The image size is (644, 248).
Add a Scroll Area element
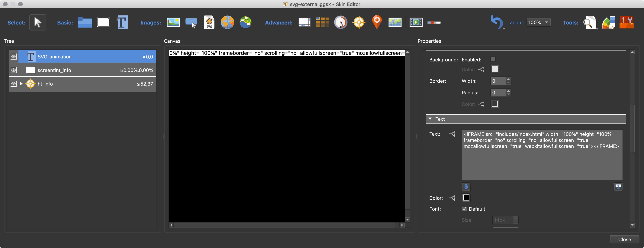[x=304, y=23]
